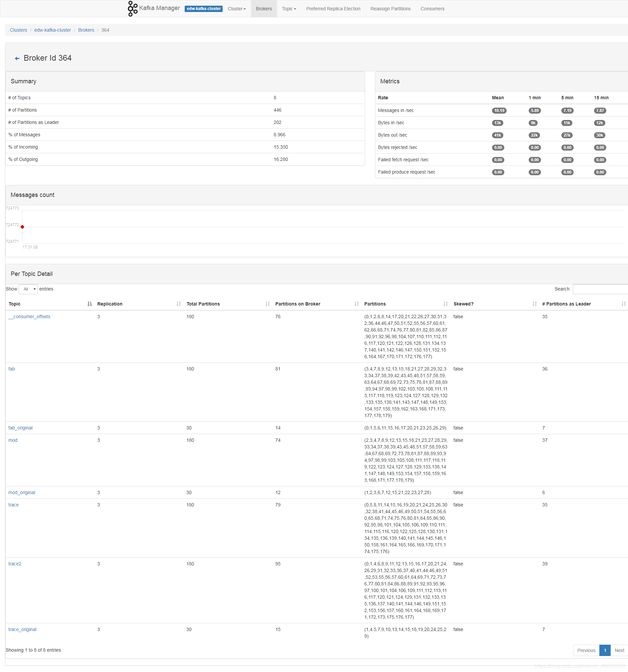Click the % of Outgoing value 16.280
The image size is (628, 672).
tap(281, 160)
